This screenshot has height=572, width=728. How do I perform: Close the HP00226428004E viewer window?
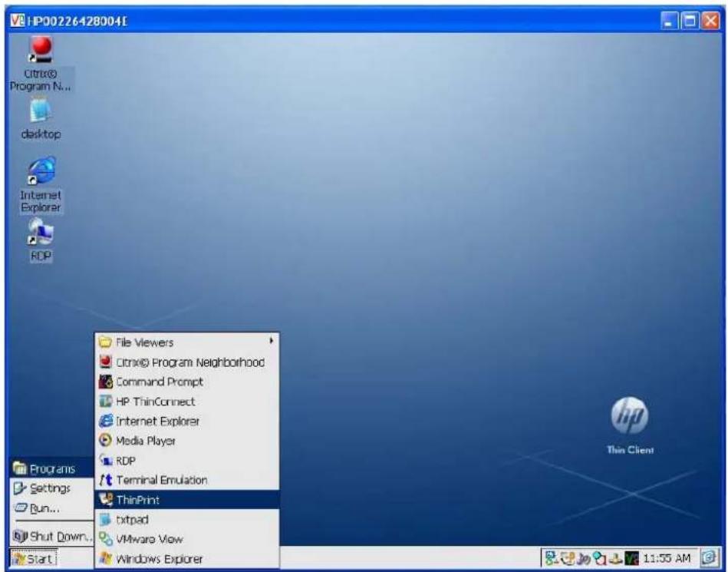pos(710,21)
